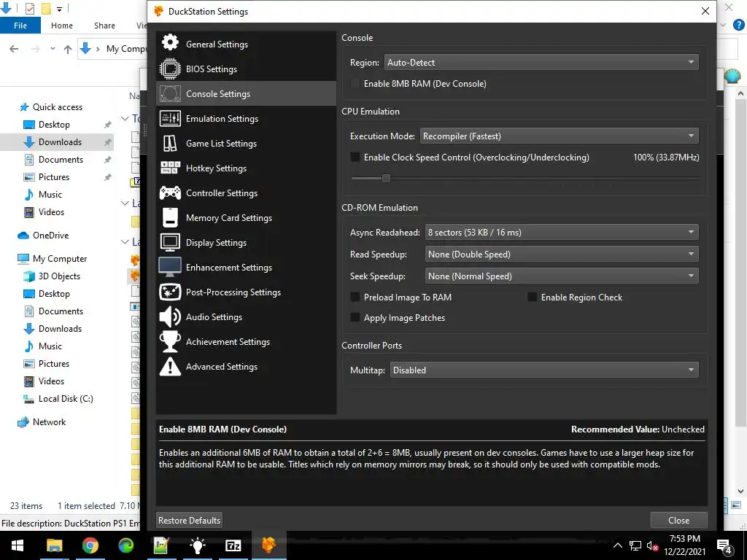Open Share ribbon tab in Explorer
Viewport: 747px width, 560px height.
104,26
